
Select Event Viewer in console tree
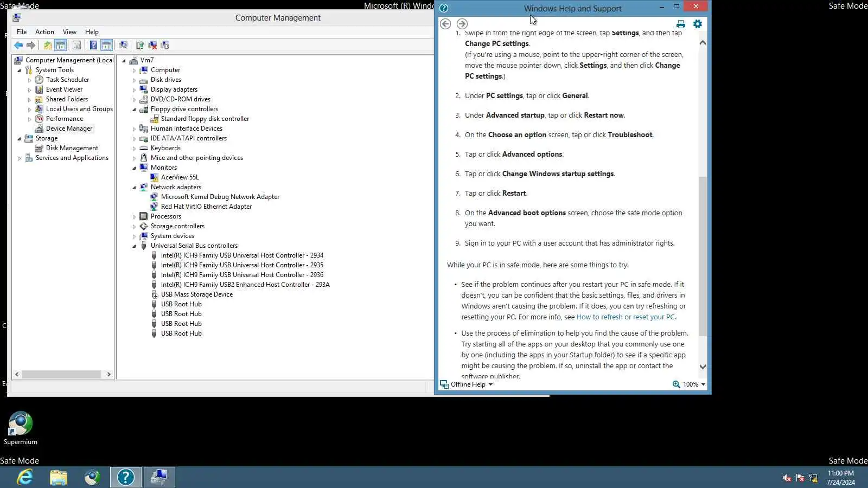coord(64,89)
